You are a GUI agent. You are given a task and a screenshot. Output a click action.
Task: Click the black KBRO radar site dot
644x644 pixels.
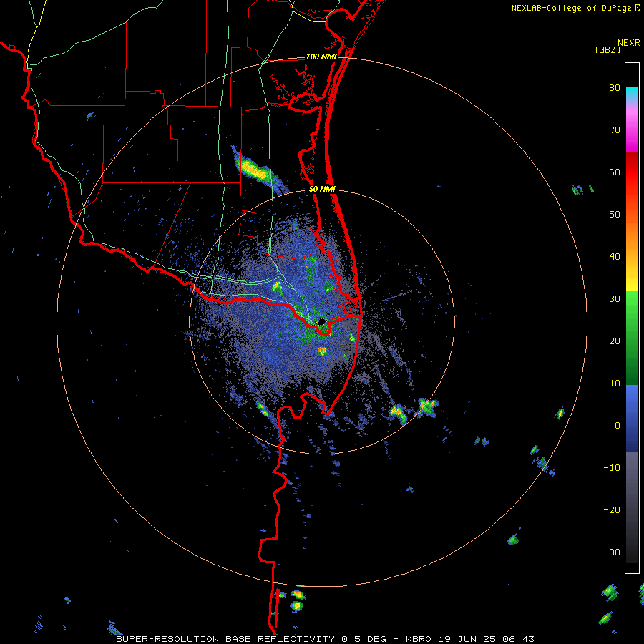click(x=322, y=322)
